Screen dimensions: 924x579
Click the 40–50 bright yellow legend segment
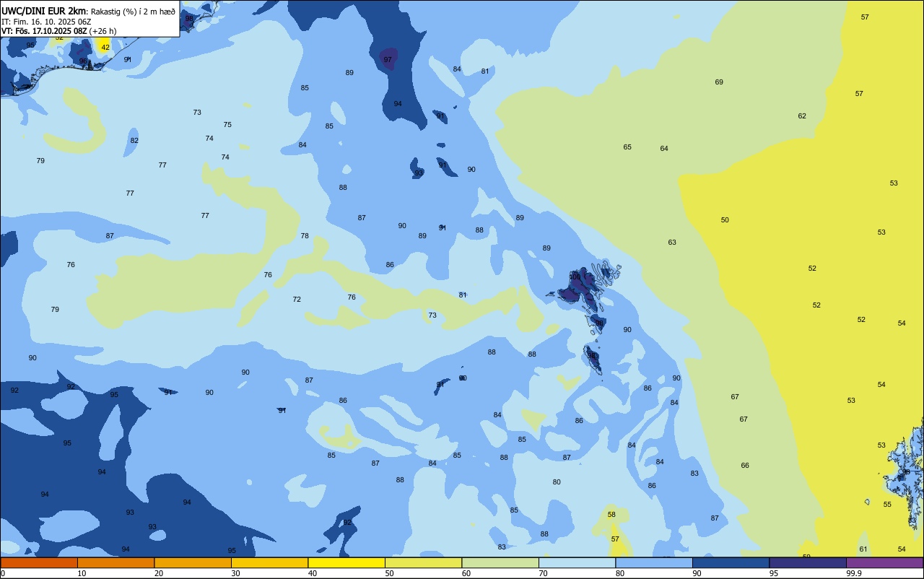pyautogui.click(x=346, y=562)
